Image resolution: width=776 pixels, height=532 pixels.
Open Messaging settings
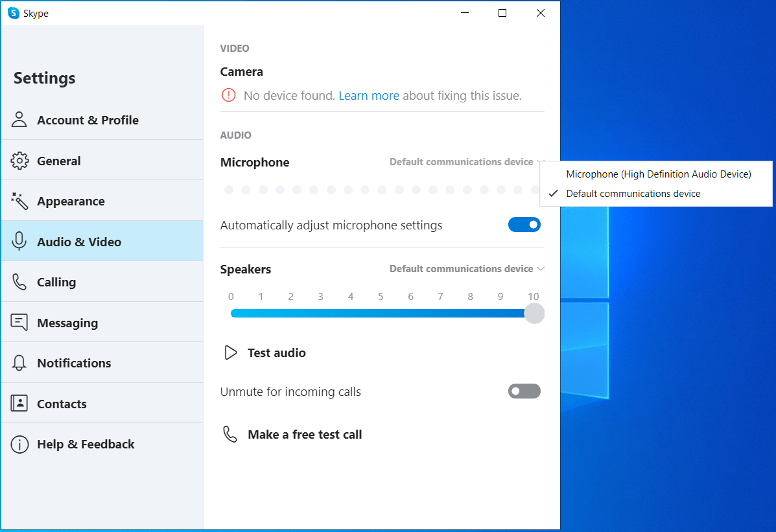coord(102,322)
